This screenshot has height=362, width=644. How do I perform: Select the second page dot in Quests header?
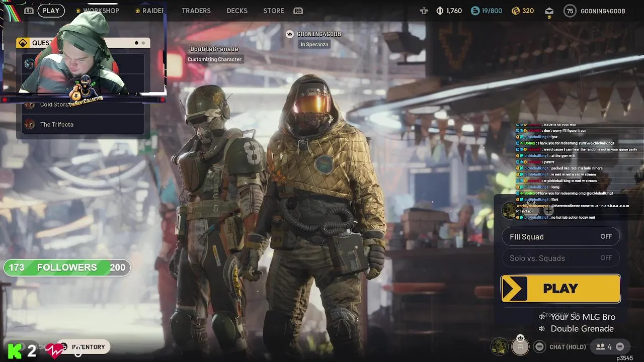click(143, 43)
